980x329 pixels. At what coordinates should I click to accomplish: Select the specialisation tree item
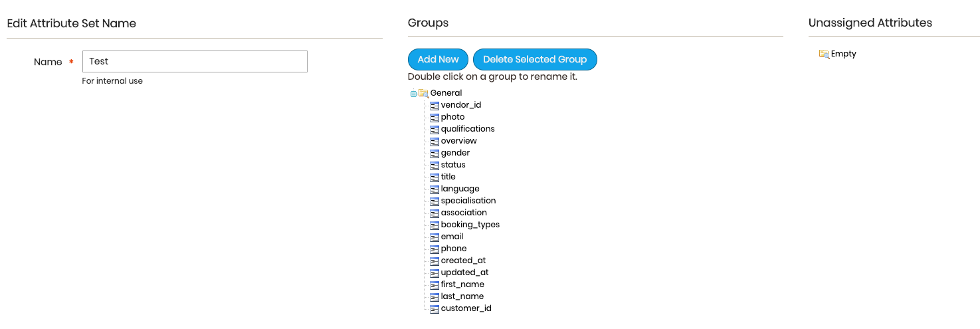click(468, 201)
